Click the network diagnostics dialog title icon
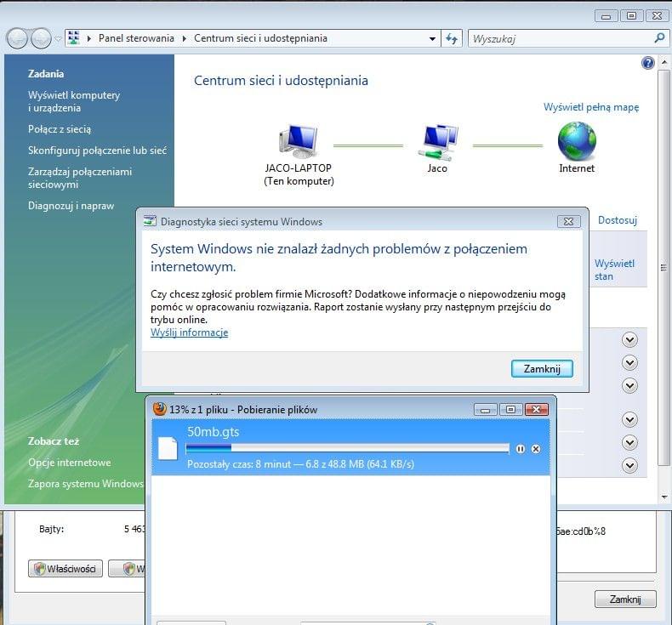This screenshot has width=672, height=625. pos(150,221)
